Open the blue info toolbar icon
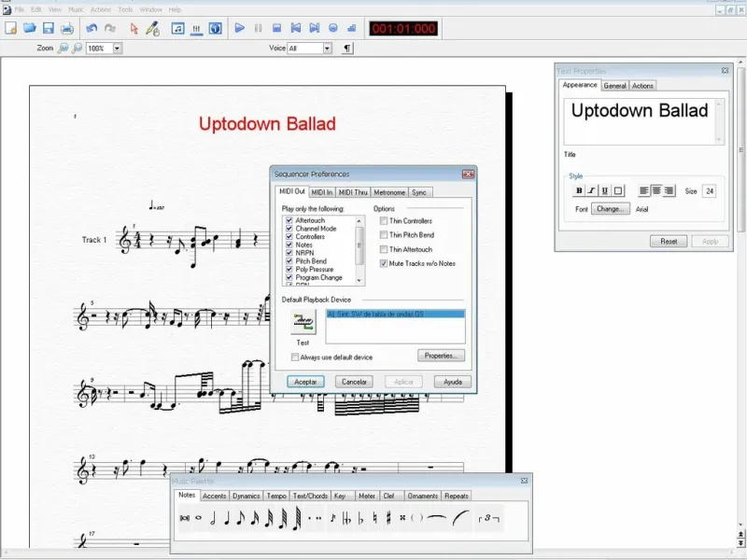 click(216, 28)
